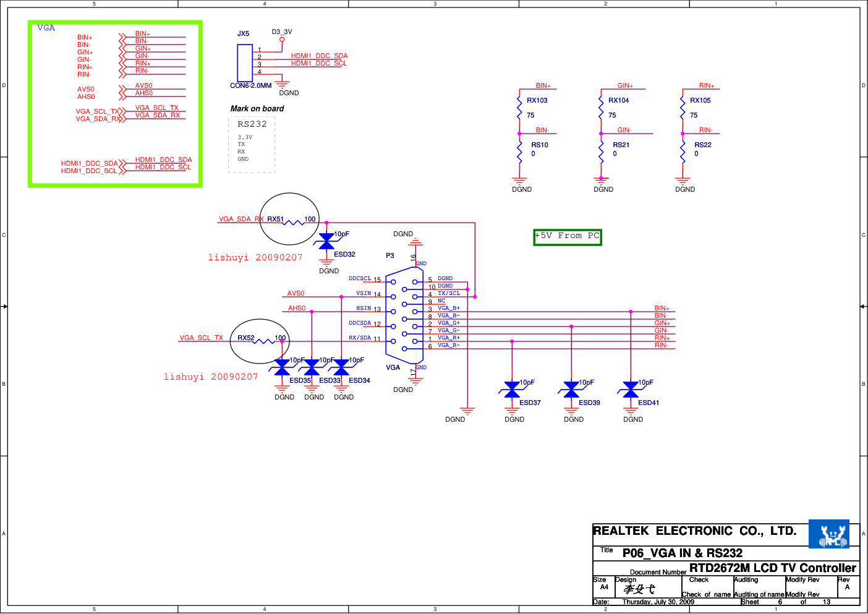Click the DDCSCL pin 15 label

tap(360, 278)
